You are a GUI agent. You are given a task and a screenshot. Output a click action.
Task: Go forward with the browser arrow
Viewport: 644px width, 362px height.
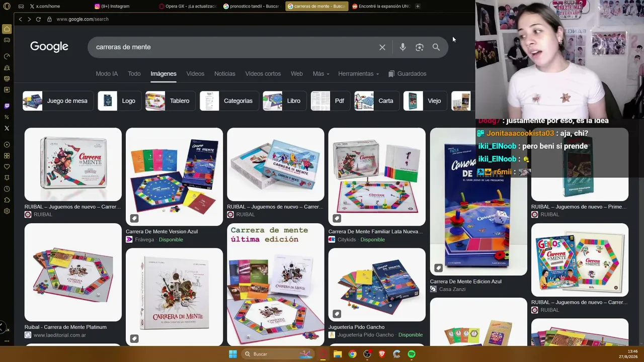coord(29,19)
